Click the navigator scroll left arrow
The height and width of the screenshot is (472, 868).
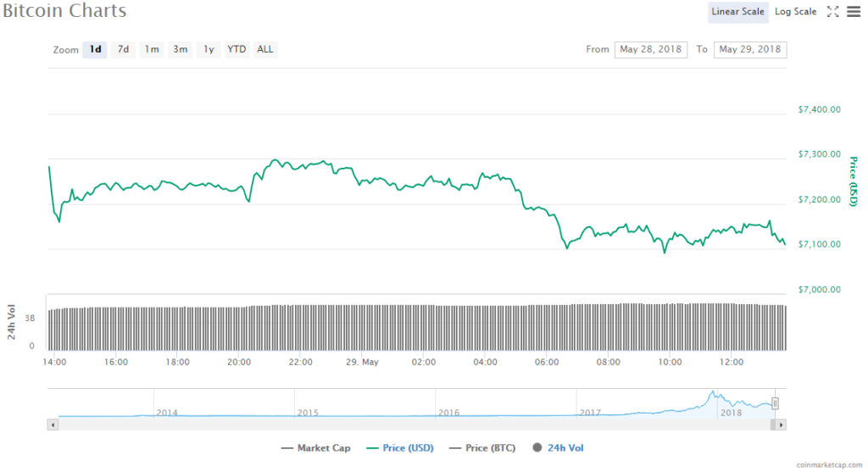[x=53, y=425]
